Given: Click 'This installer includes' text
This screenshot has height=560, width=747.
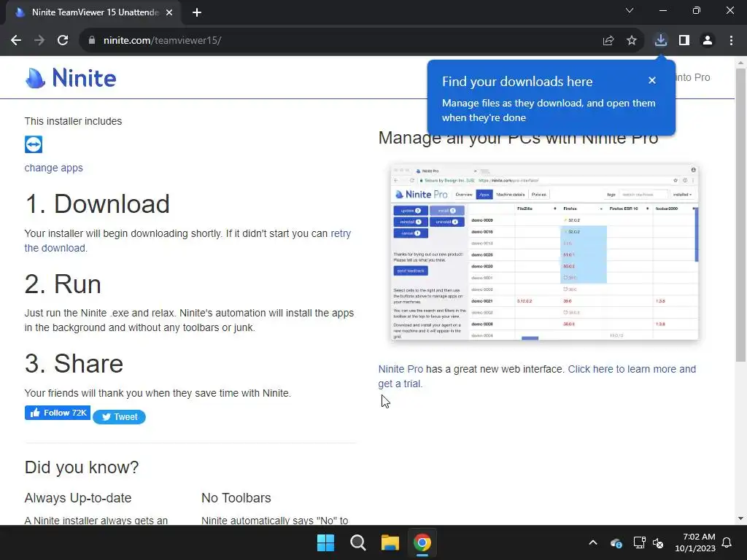Looking at the screenshot, I should [73, 121].
